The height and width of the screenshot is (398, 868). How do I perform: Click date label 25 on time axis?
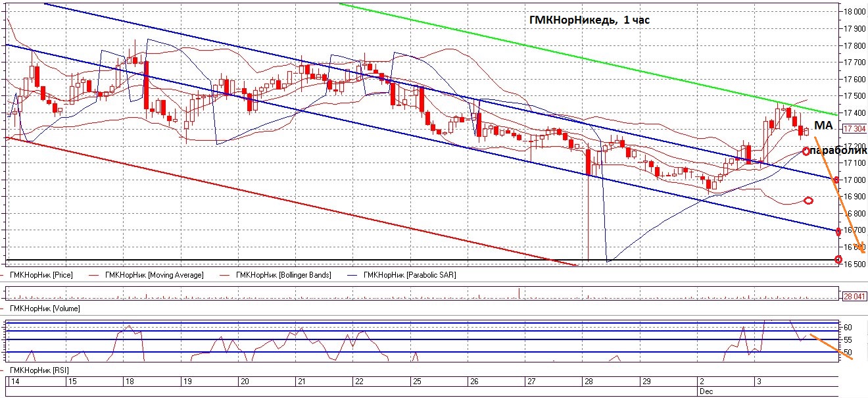[416, 382]
